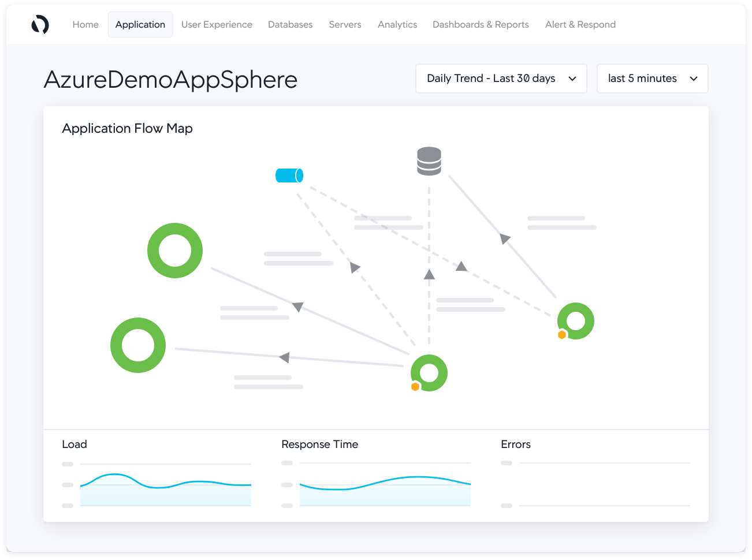Open the Home menu item
The width and height of the screenshot is (752, 560).
pos(85,25)
